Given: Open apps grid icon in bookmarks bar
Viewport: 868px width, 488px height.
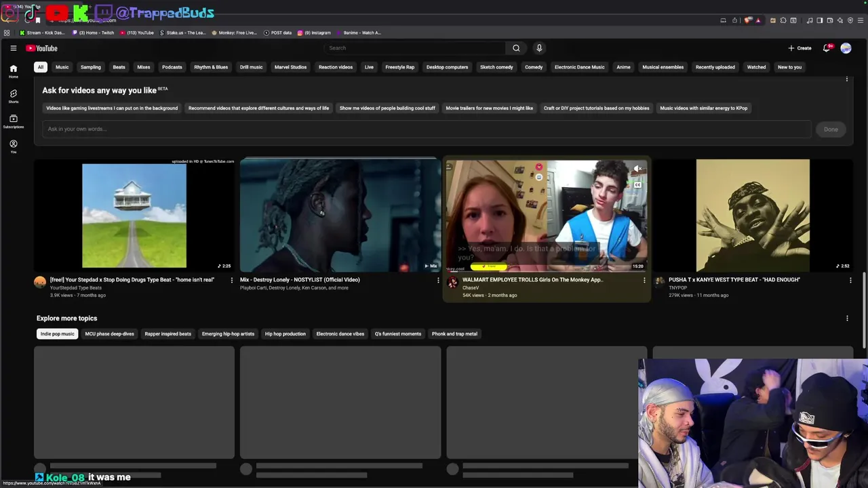Looking at the screenshot, I should click(7, 33).
